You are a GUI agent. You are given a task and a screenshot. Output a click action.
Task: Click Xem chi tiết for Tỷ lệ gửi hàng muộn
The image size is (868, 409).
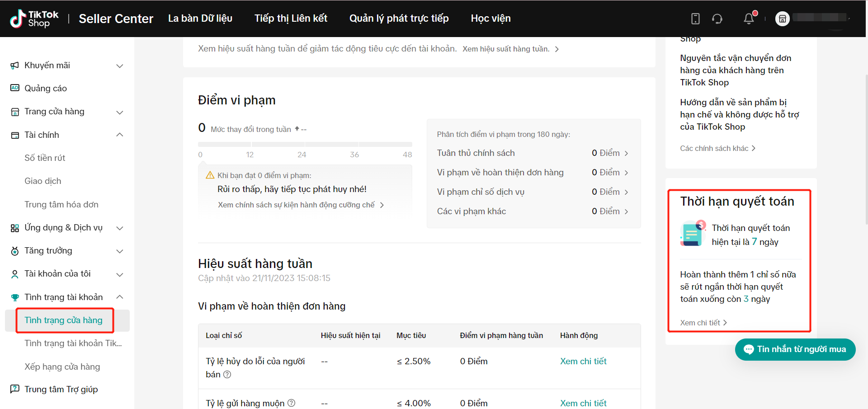pyautogui.click(x=583, y=403)
